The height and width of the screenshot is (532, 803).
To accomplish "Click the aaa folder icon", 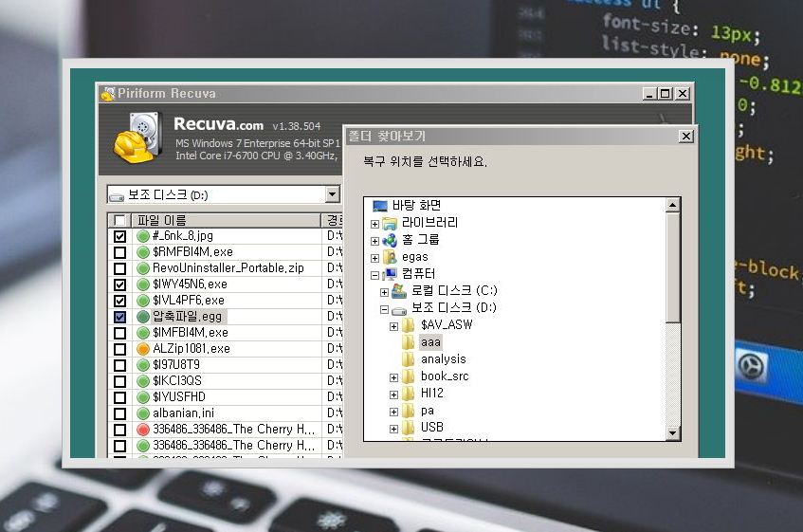I will point(409,342).
